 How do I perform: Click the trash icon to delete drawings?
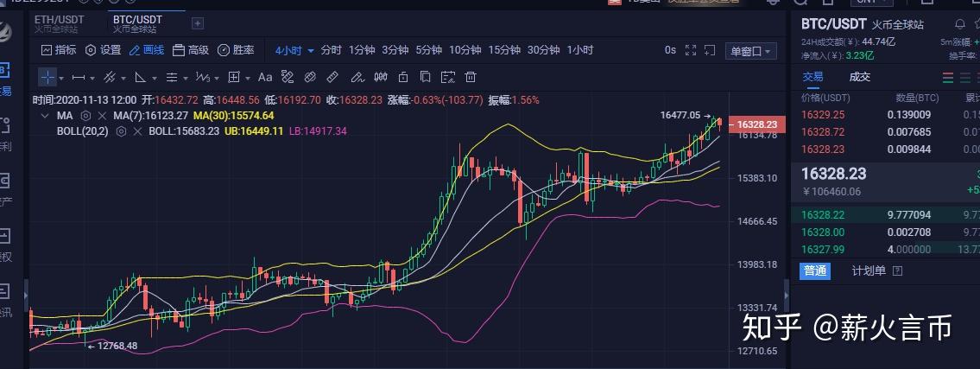click(471, 77)
